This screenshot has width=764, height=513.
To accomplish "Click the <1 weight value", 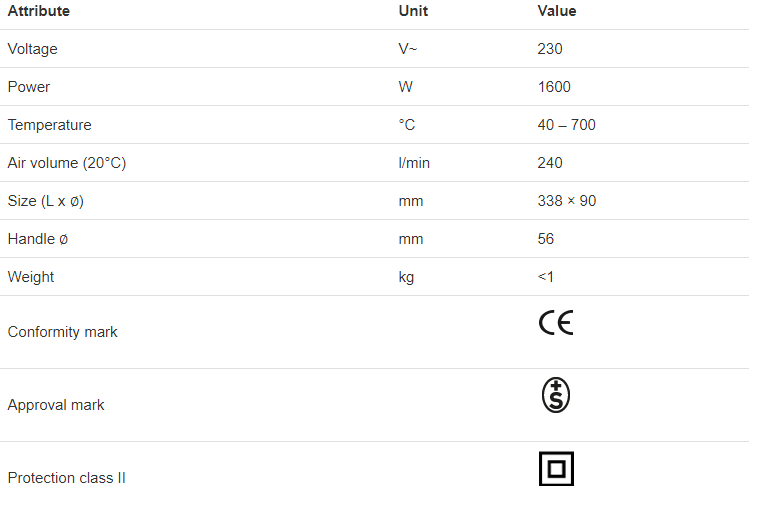I will [546, 277].
